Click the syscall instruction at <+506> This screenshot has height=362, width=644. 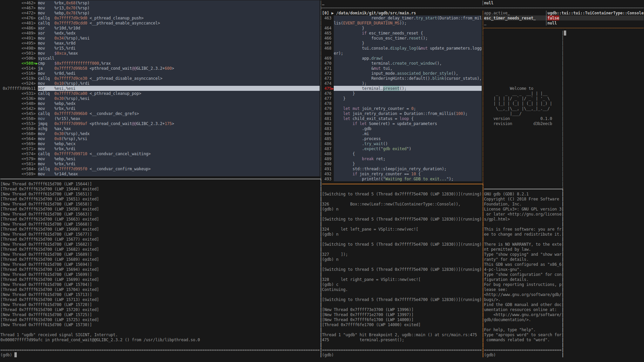point(46,58)
